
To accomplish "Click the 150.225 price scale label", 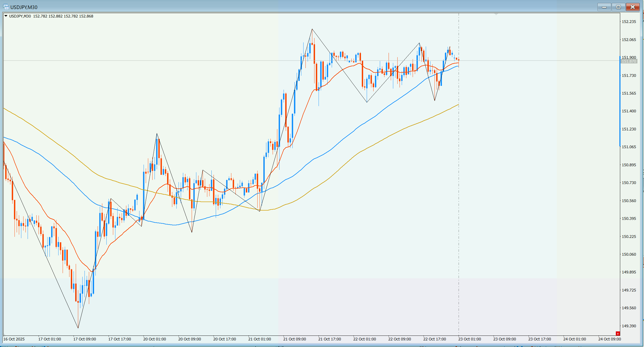I will 629,237.
